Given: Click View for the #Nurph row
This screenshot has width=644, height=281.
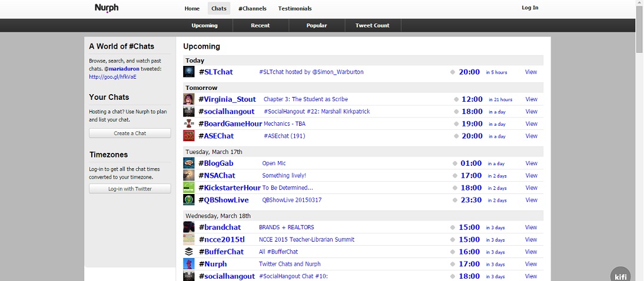Looking at the screenshot, I should 531,264.
